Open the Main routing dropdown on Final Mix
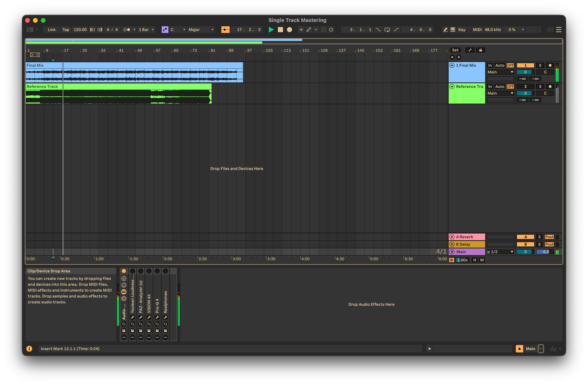The image size is (588, 385). [x=500, y=72]
